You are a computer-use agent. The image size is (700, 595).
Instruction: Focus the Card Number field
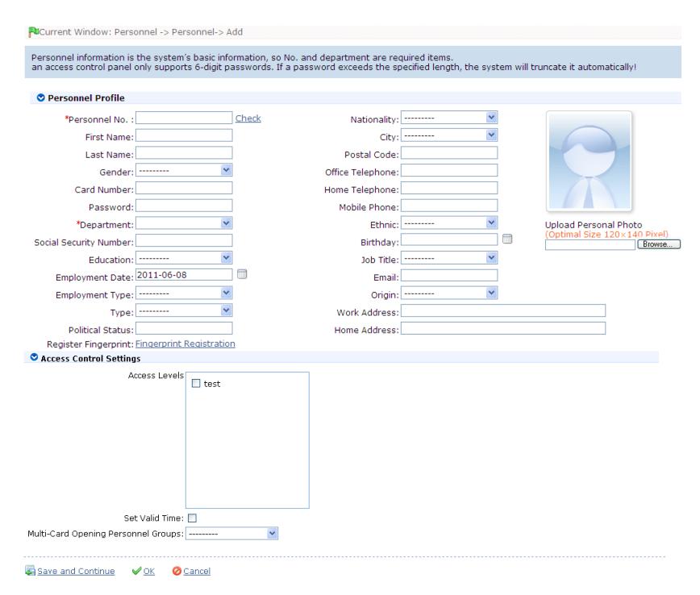point(184,188)
